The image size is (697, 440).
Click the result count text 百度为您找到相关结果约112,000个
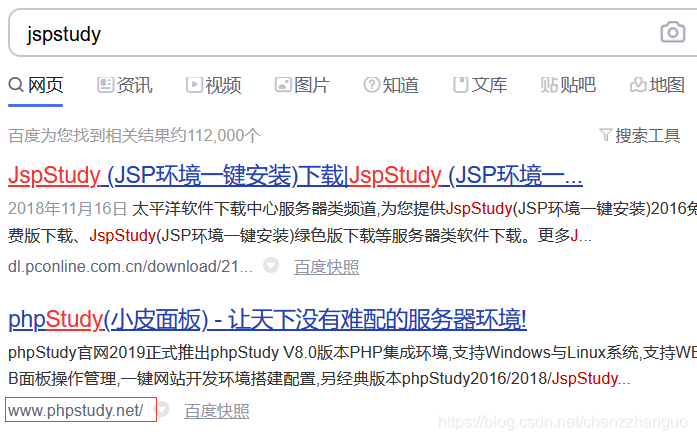(135, 136)
